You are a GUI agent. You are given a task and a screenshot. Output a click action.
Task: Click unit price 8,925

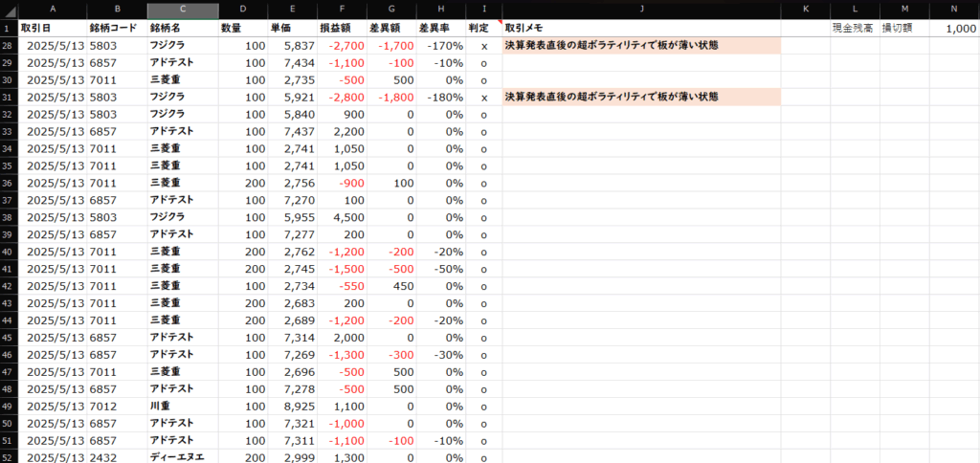tap(293, 407)
